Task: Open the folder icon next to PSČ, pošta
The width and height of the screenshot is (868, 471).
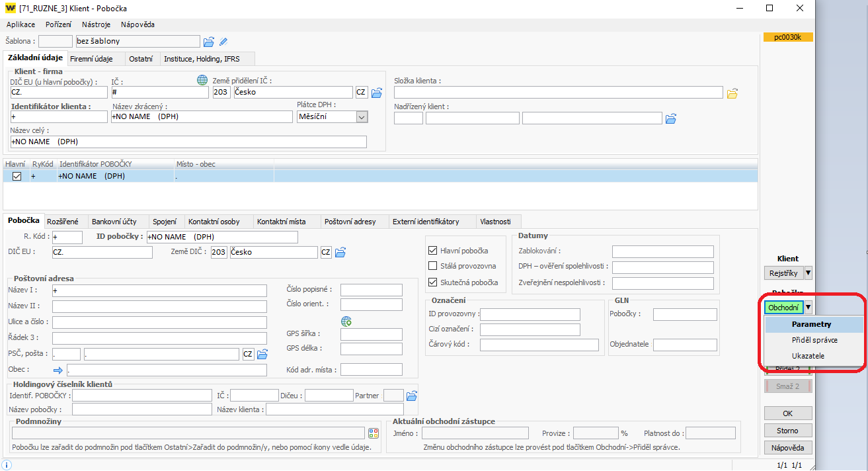Action: click(x=262, y=354)
